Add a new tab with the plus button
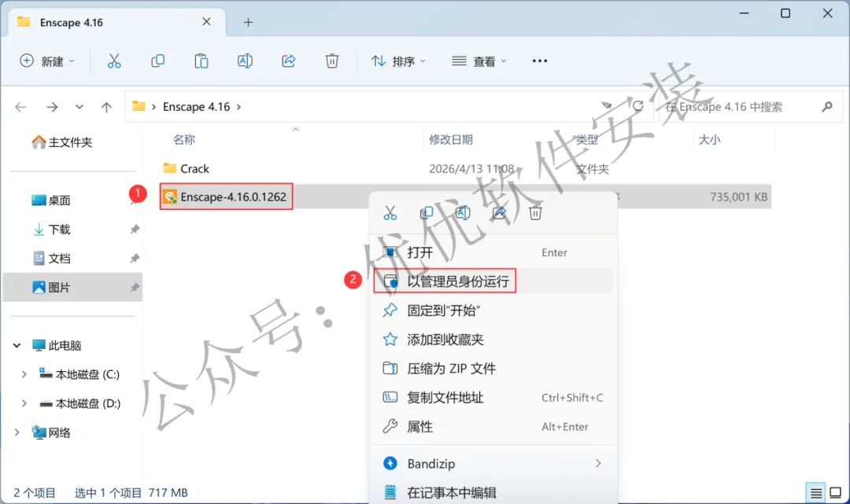Screen dimensions: 850x504 coord(248,22)
